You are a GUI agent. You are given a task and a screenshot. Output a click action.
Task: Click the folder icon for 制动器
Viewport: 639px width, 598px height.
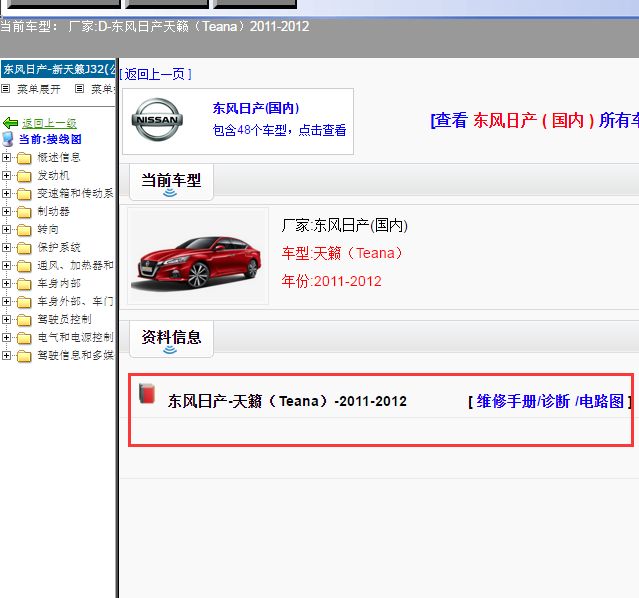[24, 212]
